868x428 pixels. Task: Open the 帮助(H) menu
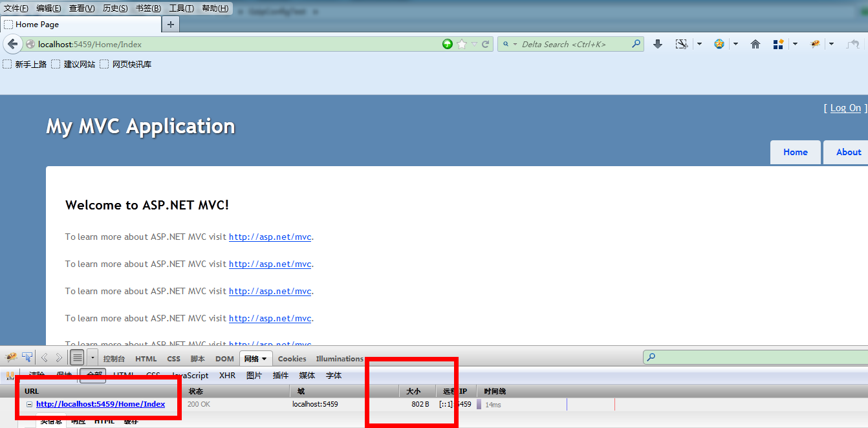click(x=215, y=8)
